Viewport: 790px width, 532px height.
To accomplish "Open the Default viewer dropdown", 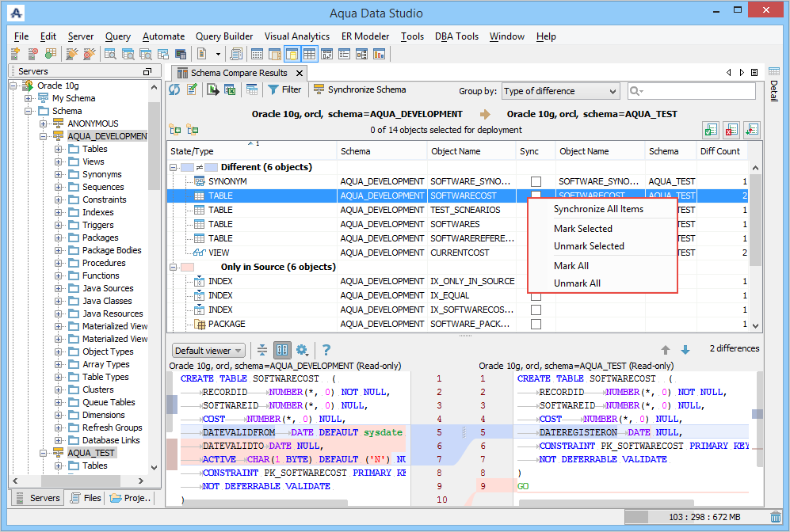I will 208,351.
